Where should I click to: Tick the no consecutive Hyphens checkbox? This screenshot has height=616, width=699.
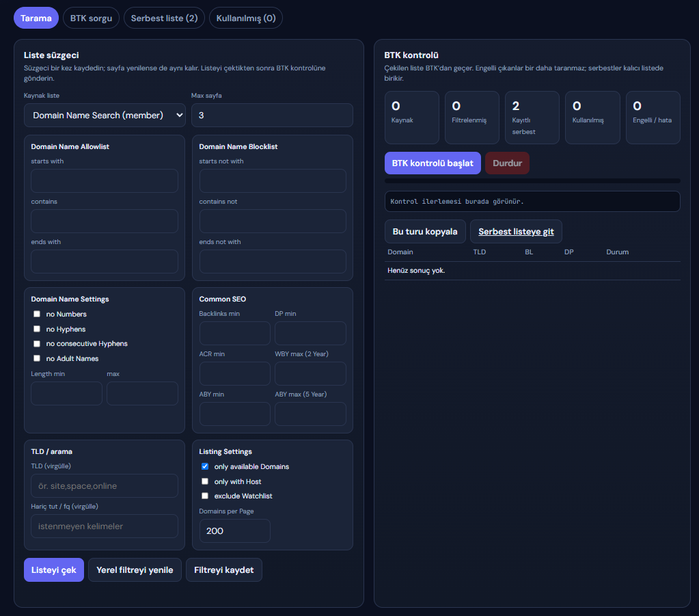[x=37, y=343]
